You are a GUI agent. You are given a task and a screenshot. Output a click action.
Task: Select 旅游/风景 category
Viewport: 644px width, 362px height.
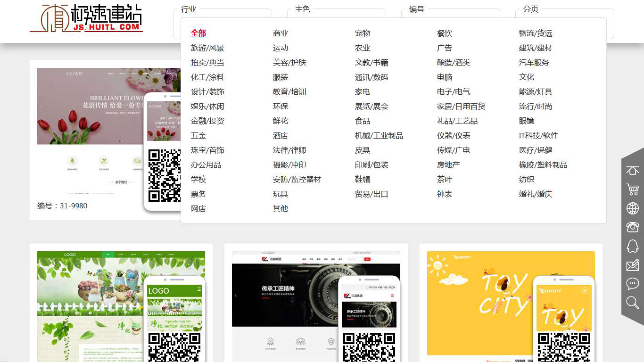(207, 48)
